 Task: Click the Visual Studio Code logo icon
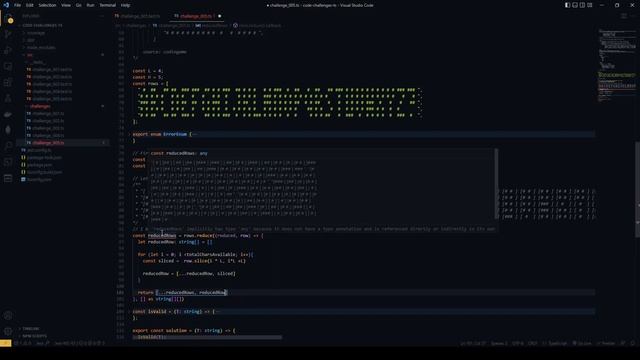[6, 5]
